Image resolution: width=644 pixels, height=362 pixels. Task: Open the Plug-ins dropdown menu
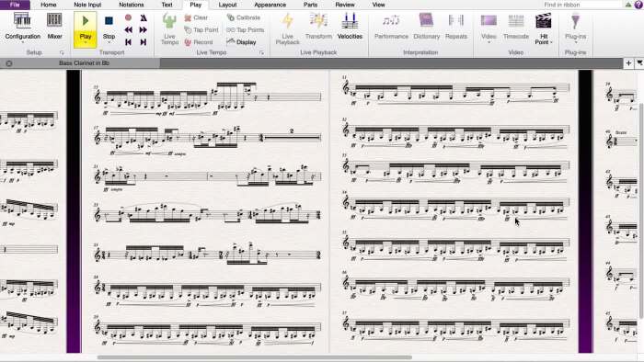[x=575, y=28]
